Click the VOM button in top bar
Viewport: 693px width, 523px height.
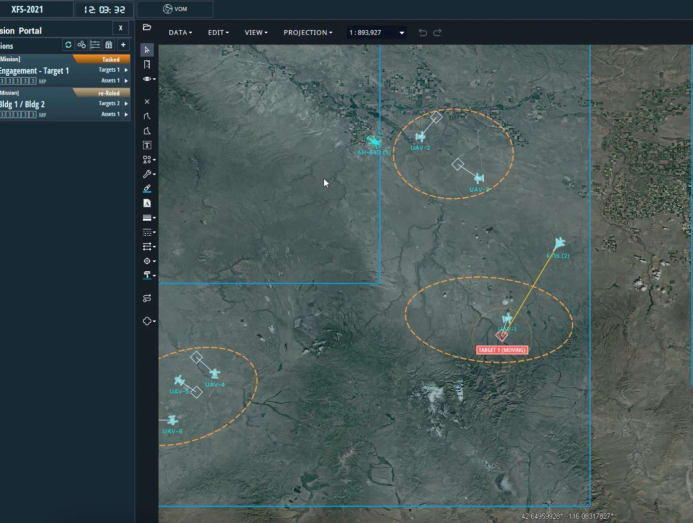pyautogui.click(x=175, y=9)
